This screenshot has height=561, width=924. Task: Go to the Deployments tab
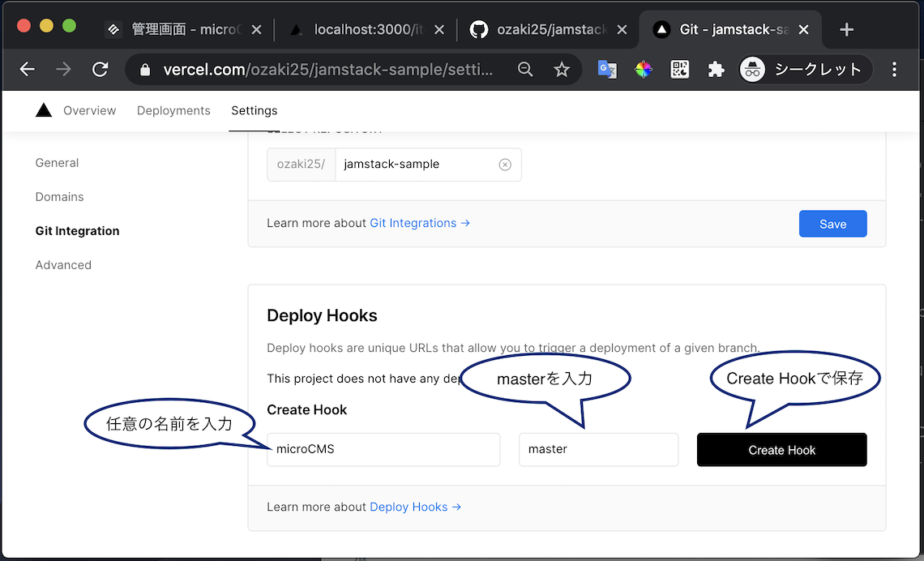(x=173, y=110)
